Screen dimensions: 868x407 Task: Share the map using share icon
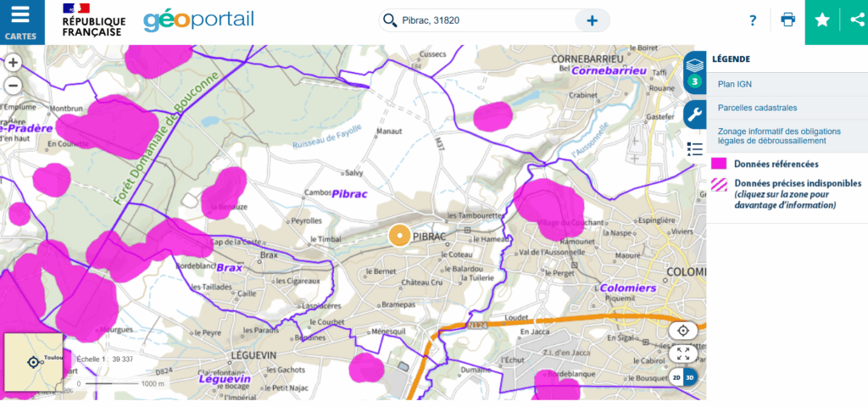[x=854, y=21]
